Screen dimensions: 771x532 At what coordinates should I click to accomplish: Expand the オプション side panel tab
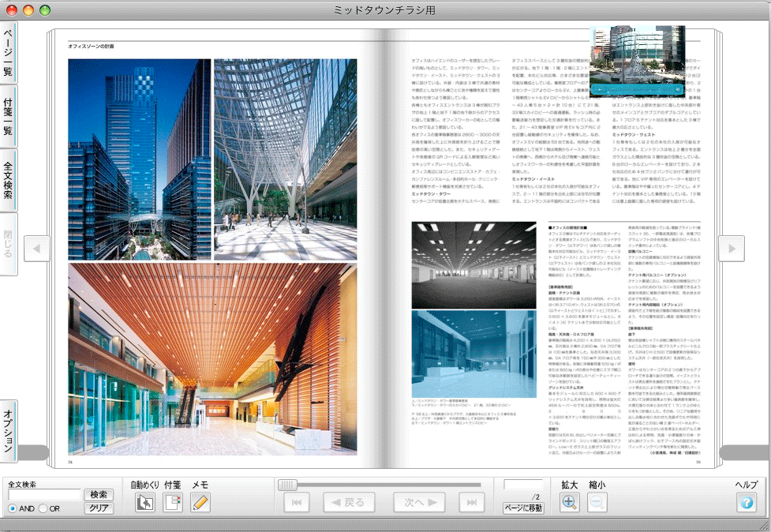pyautogui.click(x=8, y=431)
